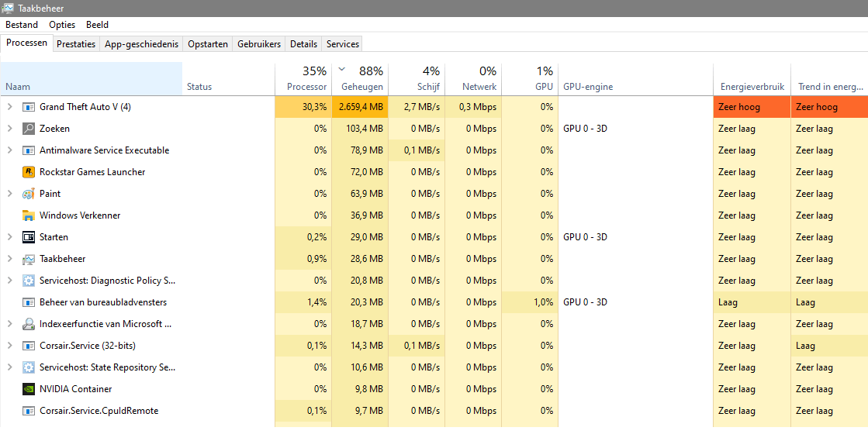Screen dimensions: 868x448
Task: Expand Servicehost: State Repository Service row
Action: click(10, 367)
